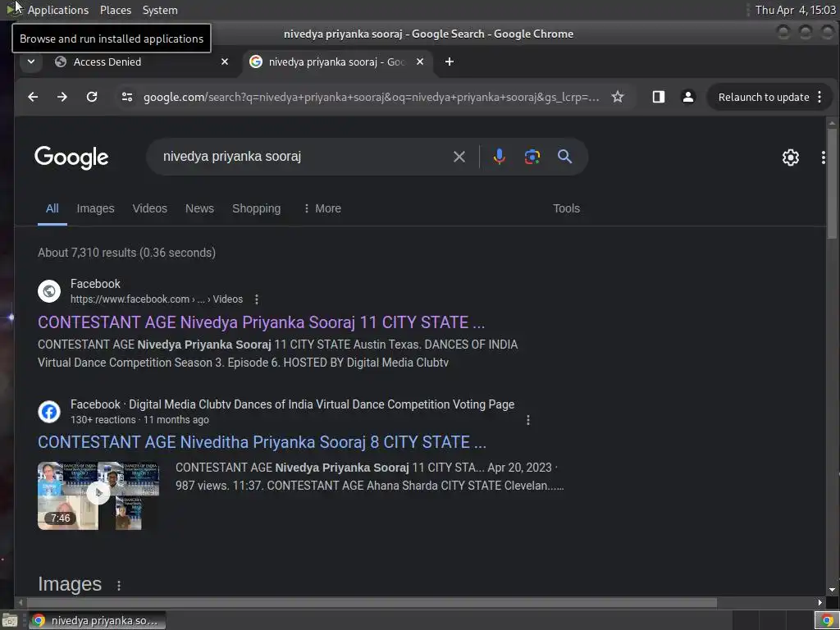Go forward using the browser forward arrow
Viewport: 840px width, 630px height.
coord(62,97)
